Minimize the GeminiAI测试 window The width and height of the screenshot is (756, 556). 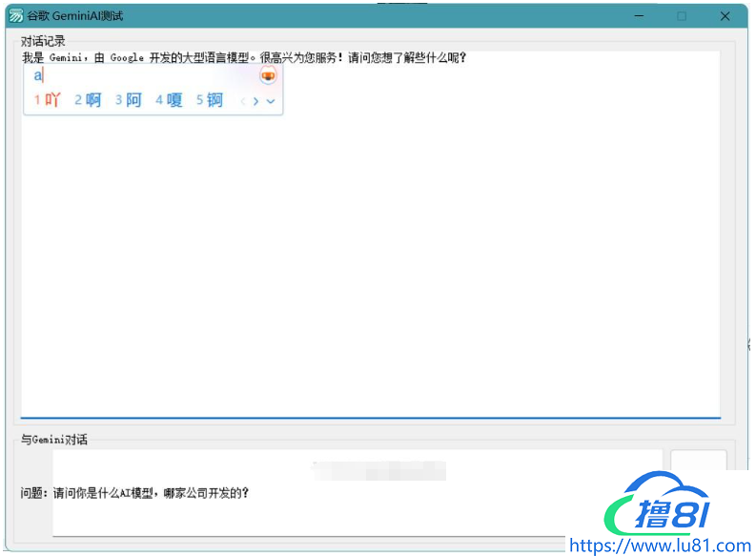(638, 16)
